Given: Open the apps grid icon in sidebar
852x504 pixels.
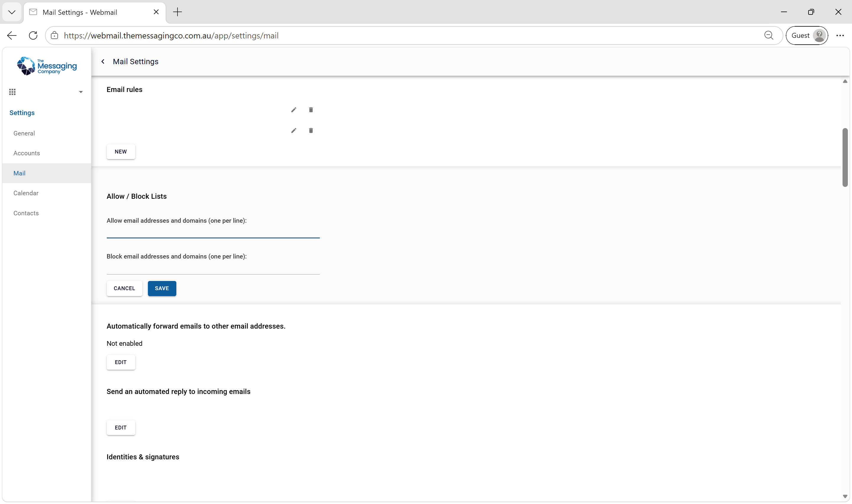Looking at the screenshot, I should click(x=12, y=92).
